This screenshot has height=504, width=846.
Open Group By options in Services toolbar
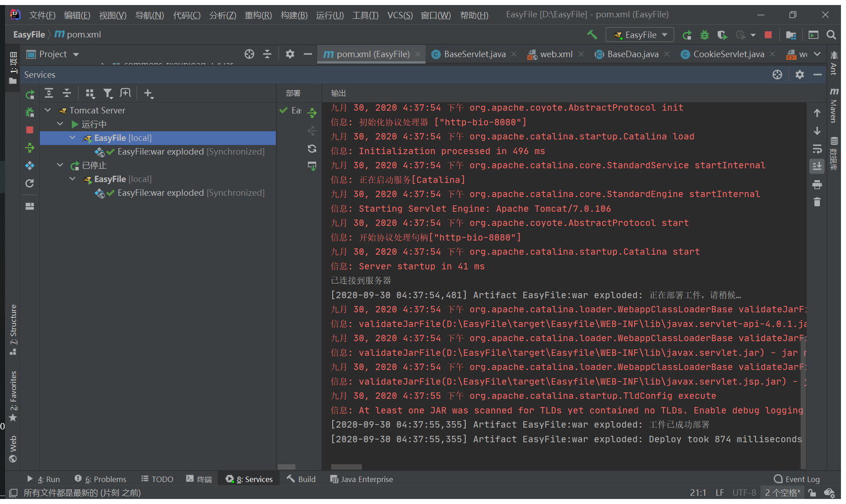(x=90, y=94)
